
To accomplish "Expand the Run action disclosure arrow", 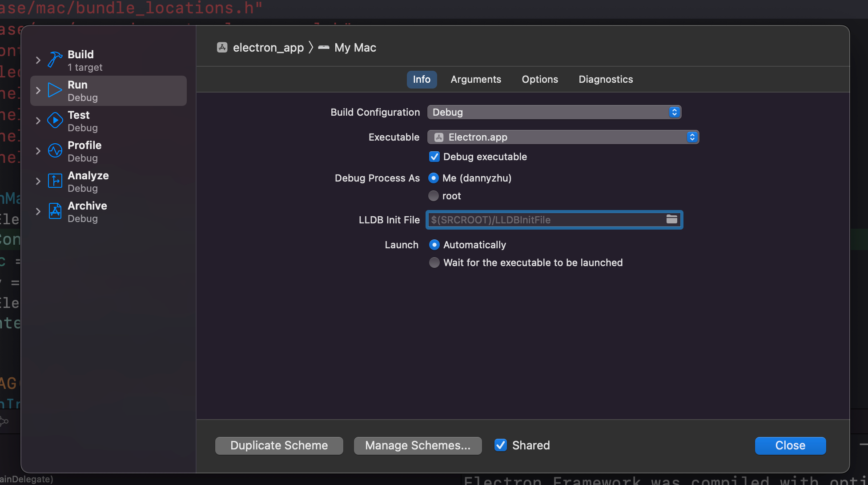I will tap(38, 90).
